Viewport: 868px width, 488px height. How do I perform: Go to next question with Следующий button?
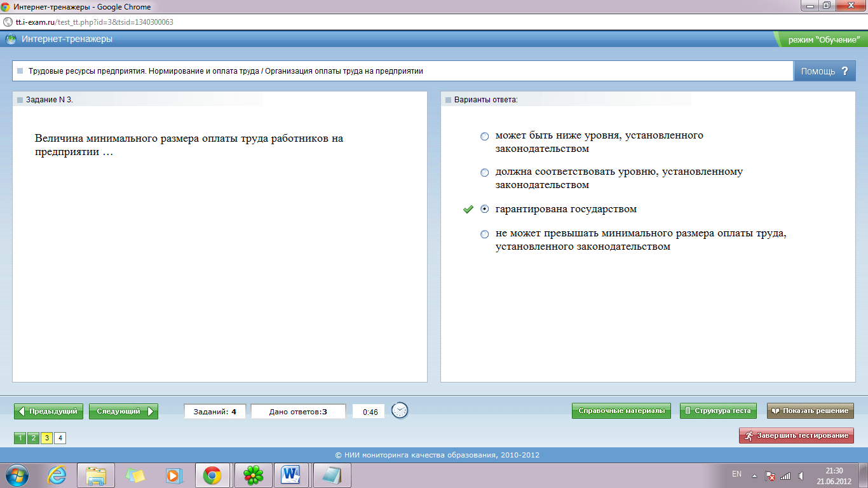click(x=123, y=411)
